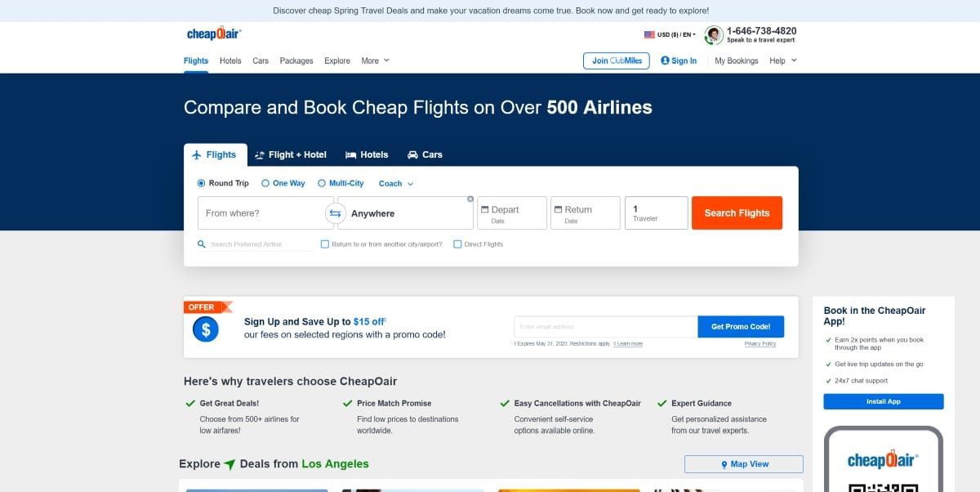The height and width of the screenshot is (492, 980).
Task: Click the Return calendar icon
Action: 558,210
